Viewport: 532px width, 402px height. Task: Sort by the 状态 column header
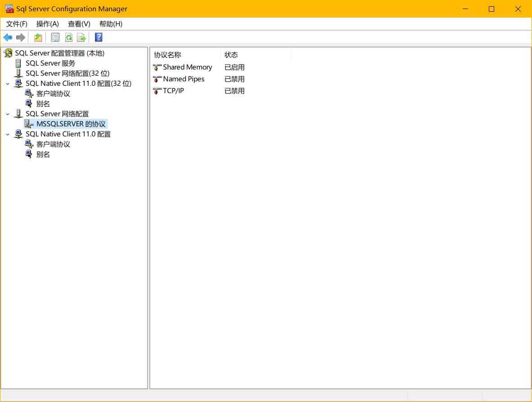point(256,55)
